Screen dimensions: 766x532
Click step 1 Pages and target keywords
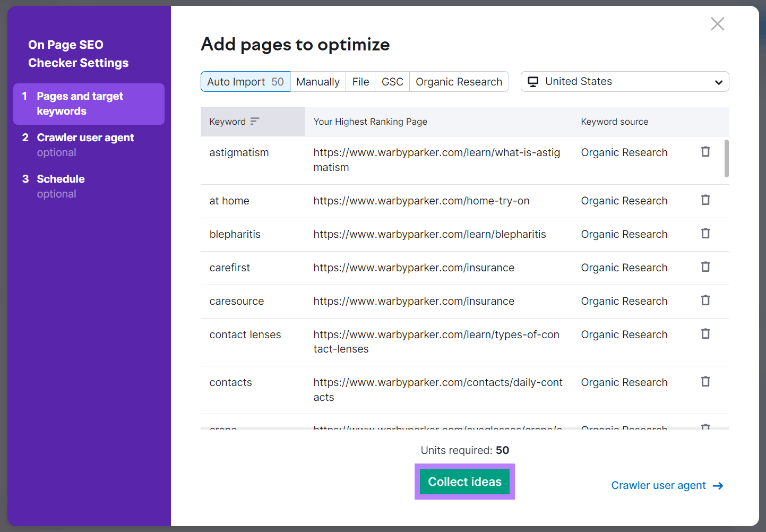point(80,104)
